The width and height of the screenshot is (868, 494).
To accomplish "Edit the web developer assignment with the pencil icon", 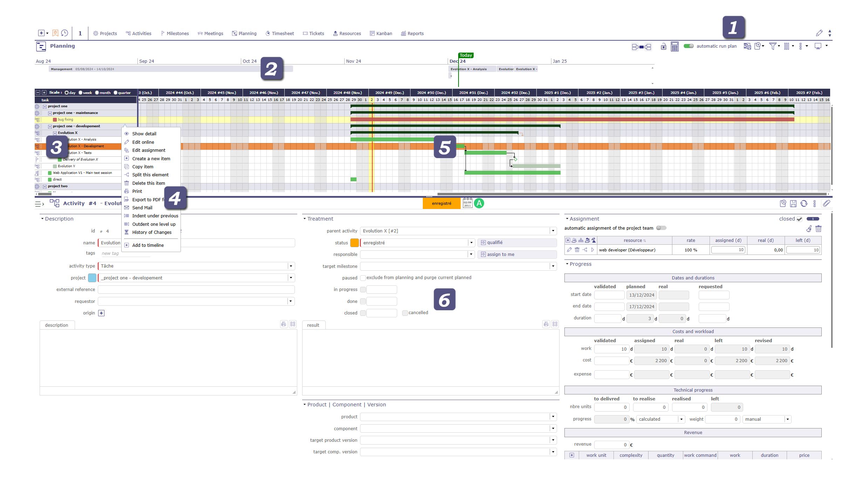I will (x=569, y=250).
